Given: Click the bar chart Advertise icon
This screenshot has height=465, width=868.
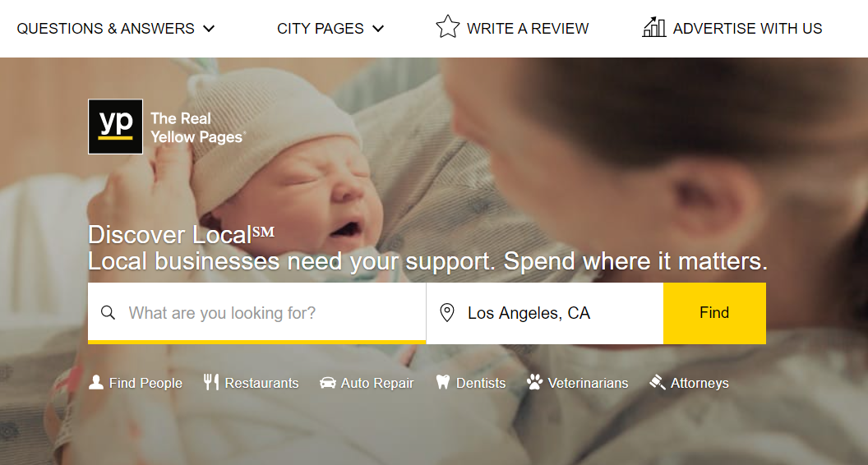Looking at the screenshot, I should [653, 27].
